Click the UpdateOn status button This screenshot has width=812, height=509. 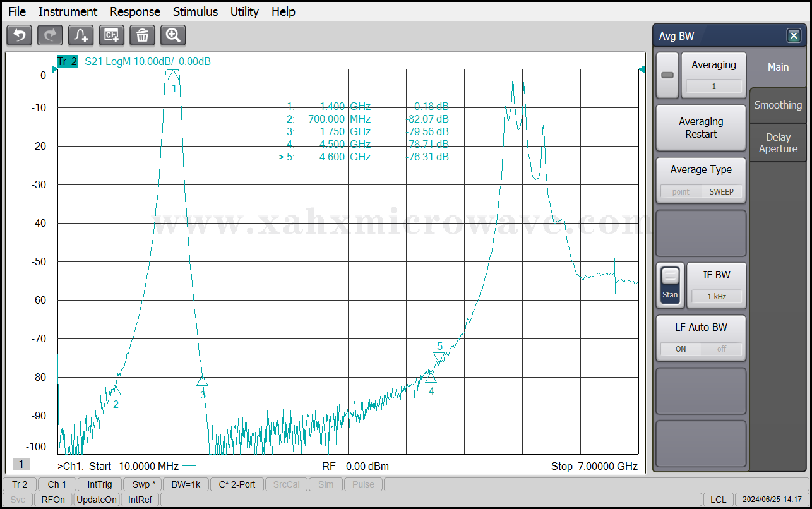tap(97, 500)
